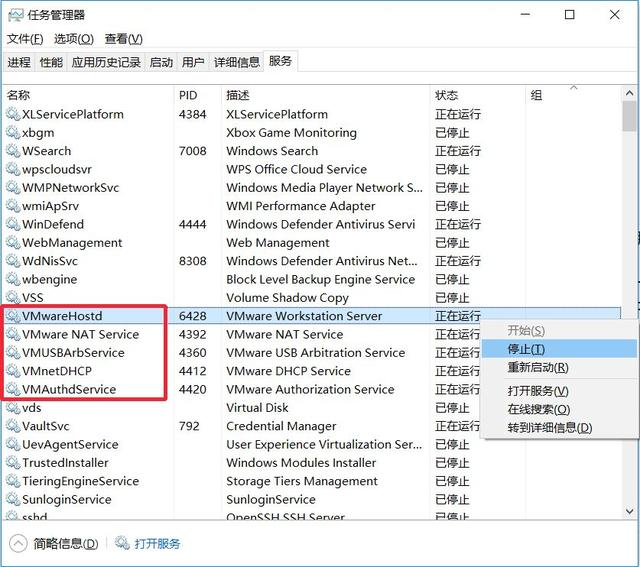Click the gear icon beside WMPNetworkSvc
The image size is (640, 567).
click(13, 187)
